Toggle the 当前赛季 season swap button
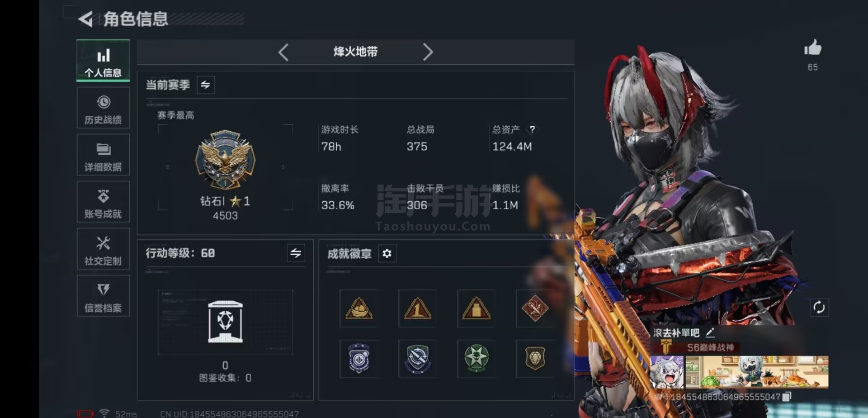Viewport: 868px width, 418px height. point(206,85)
